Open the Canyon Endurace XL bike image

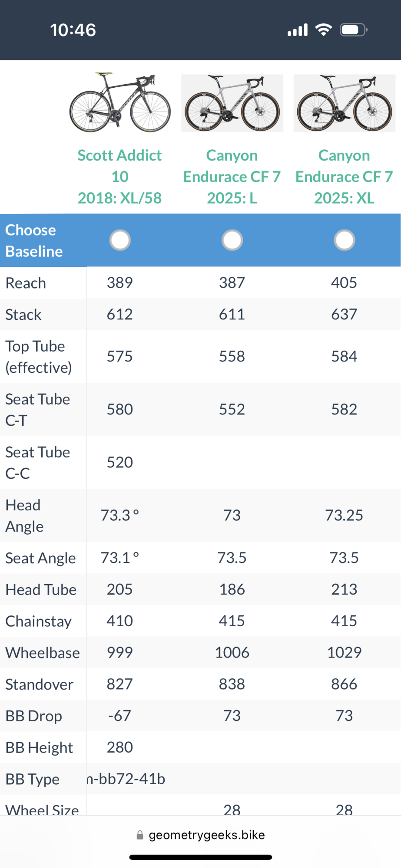pos(344,103)
